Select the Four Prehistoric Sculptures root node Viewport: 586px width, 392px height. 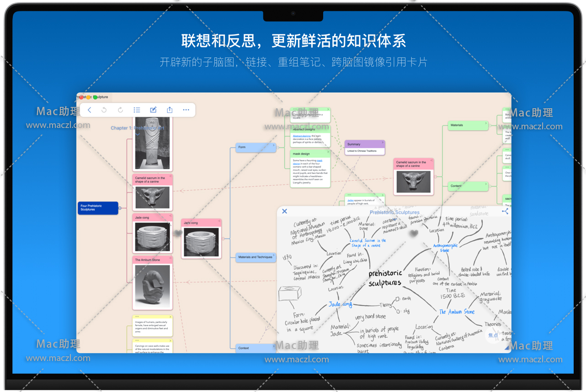coord(98,208)
